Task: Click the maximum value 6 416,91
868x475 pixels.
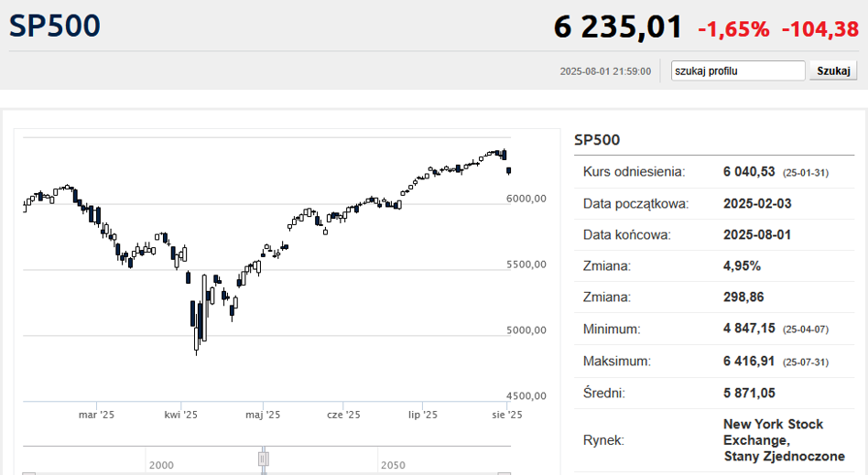Action: (x=749, y=362)
